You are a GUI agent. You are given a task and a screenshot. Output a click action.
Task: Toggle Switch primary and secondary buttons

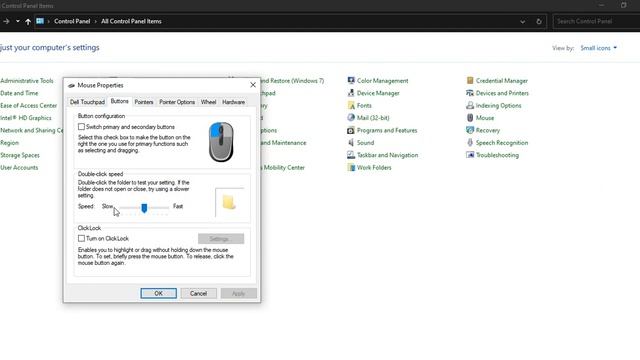(x=81, y=127)
